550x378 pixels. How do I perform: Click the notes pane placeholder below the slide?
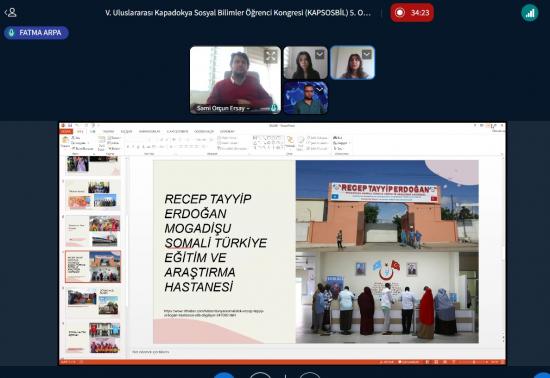[x=151, y=351]
